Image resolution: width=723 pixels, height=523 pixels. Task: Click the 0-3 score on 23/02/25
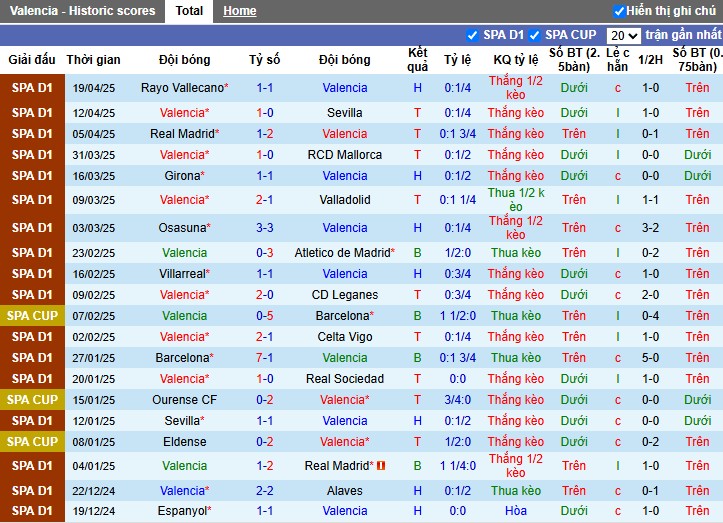click(265, 253)
